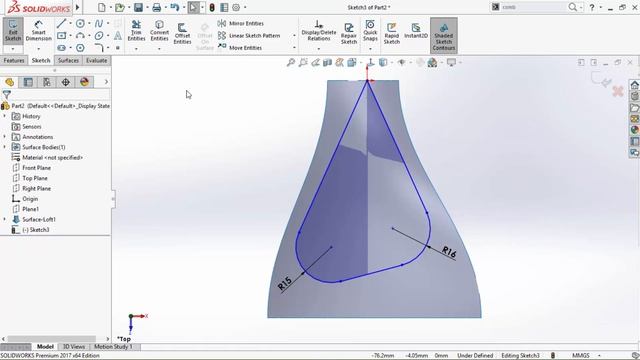The width and height of the screenshot is (640, 360).
Task: Click the Undo icon
Action: coord(175,7)
